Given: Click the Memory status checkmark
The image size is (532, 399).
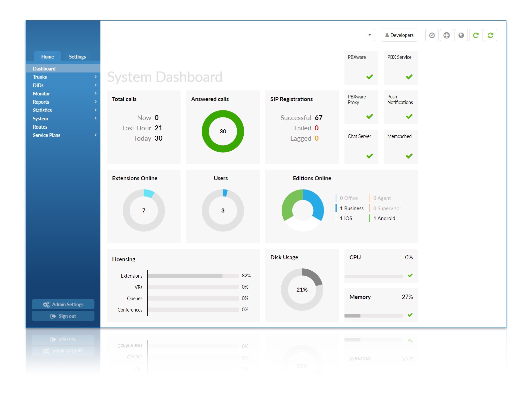Looking at the screenshot, I should tap(410, 315).
